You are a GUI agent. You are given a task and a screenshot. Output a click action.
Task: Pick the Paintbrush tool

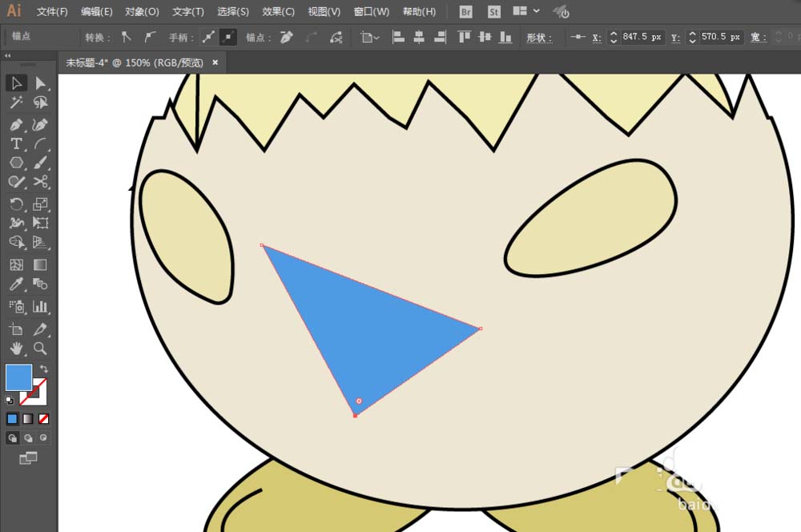[x=40, y=163]
